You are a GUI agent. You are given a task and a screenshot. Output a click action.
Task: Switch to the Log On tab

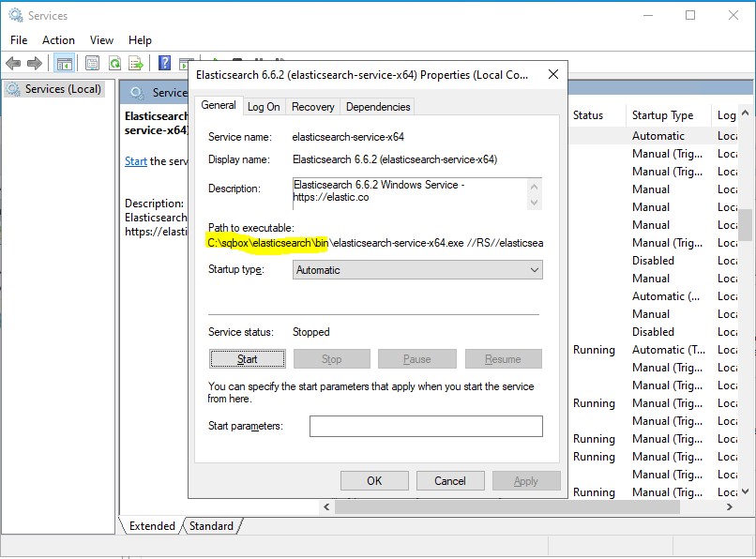[264, 107]
